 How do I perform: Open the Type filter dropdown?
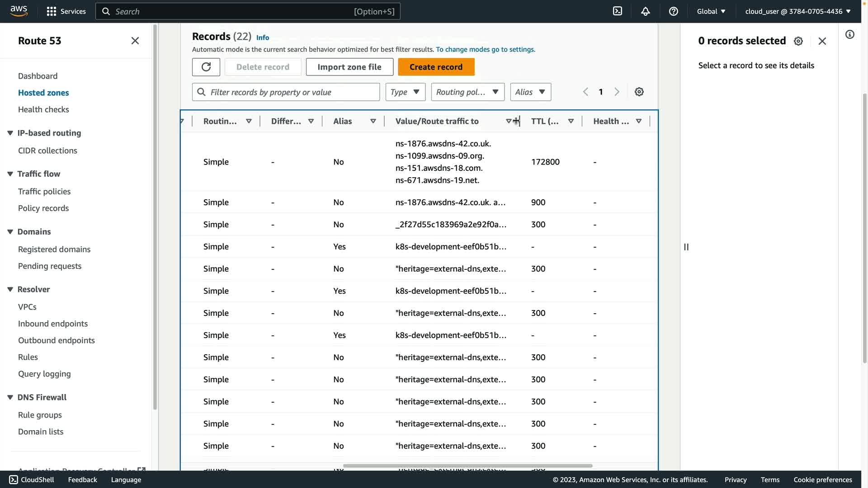click(405, 92)
